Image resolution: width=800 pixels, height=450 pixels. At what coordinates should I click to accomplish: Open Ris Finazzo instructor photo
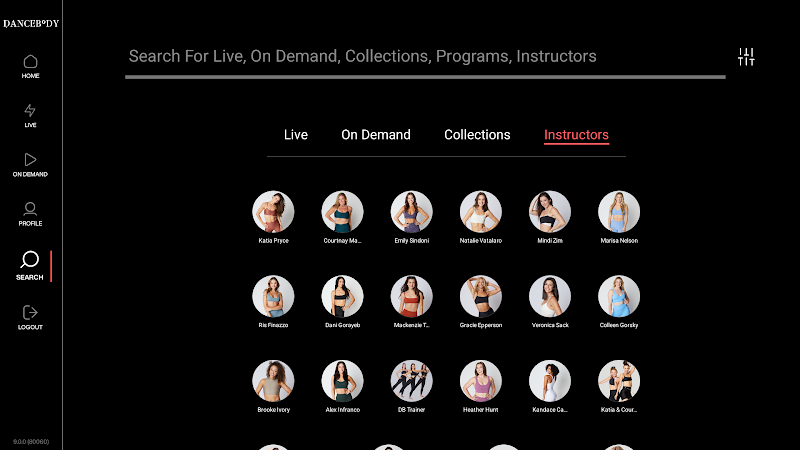(x=273, y=296)
